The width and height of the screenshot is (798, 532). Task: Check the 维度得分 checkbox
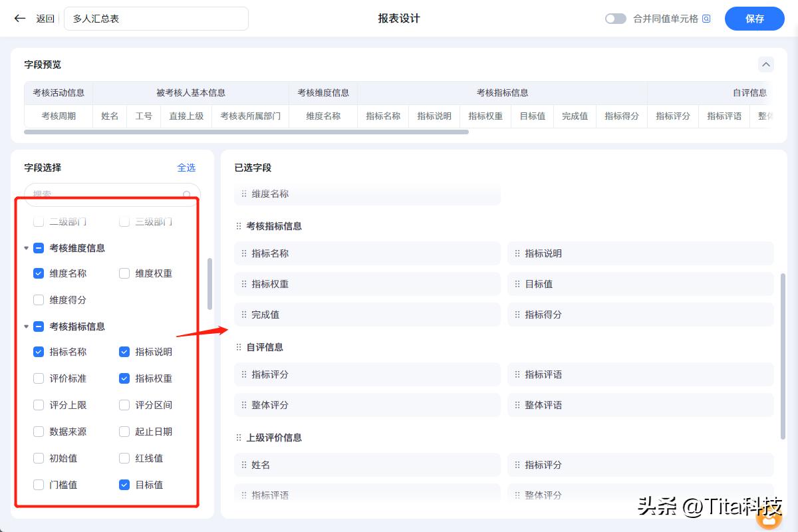point(39,300)
